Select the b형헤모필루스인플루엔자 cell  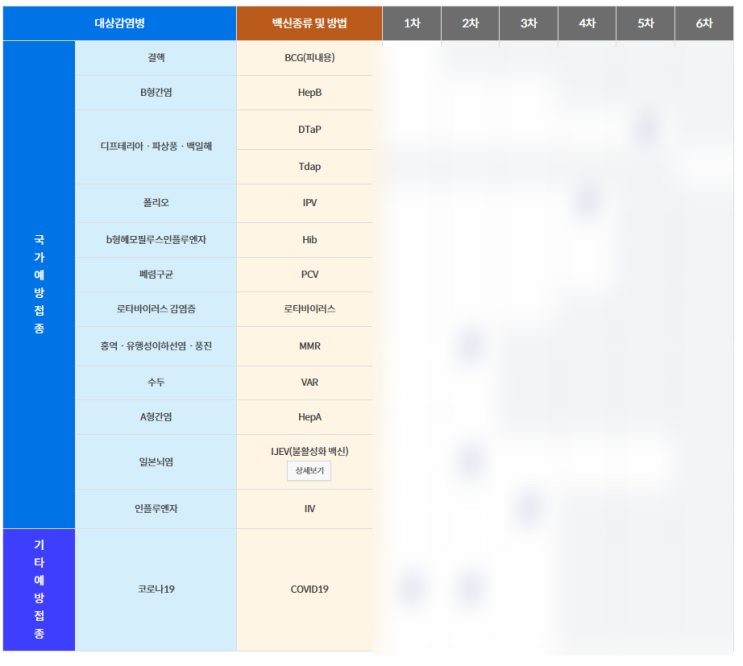tap(156, 240)
